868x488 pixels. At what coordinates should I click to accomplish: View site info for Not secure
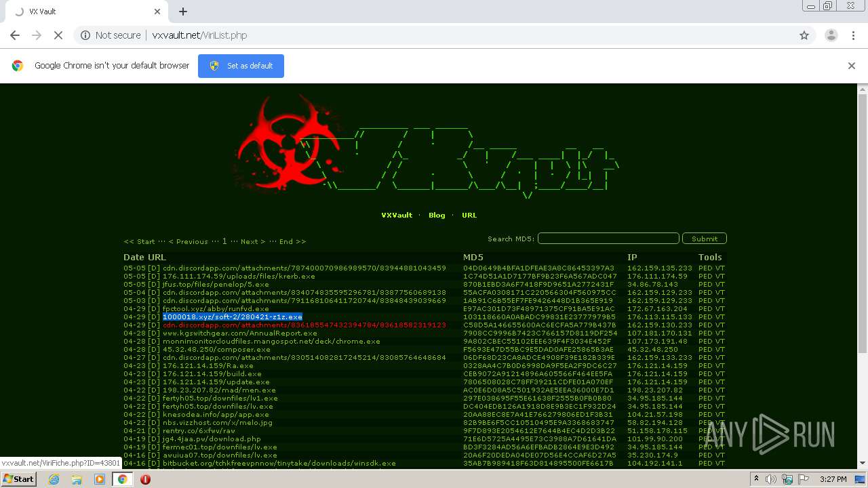pyautogui.click(x=111, y=35)
